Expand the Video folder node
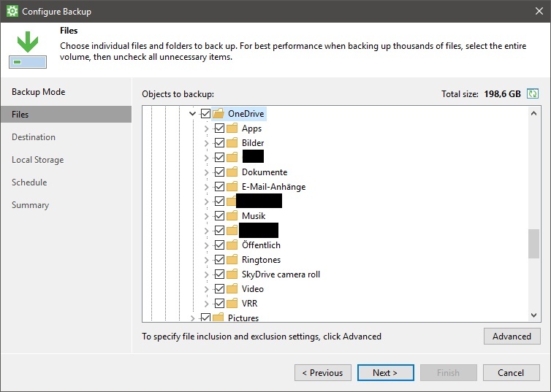Screen dimensions: 551x392 [206, 289]
